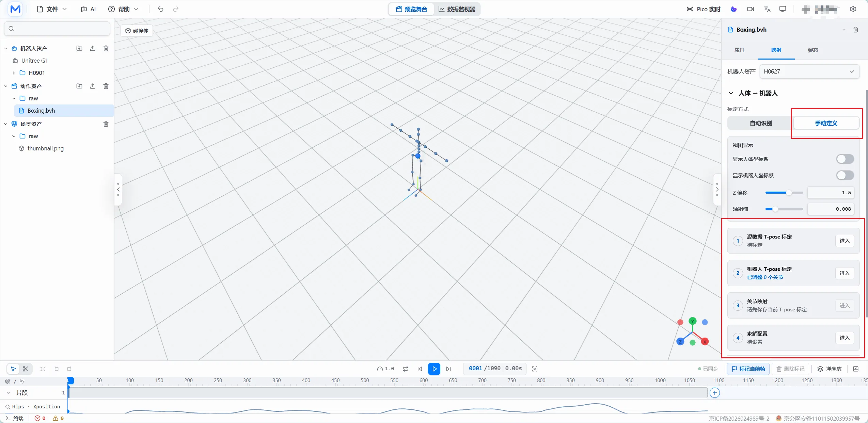Click the video camera icon in top bar
The image size is (868, 423).
751,9
